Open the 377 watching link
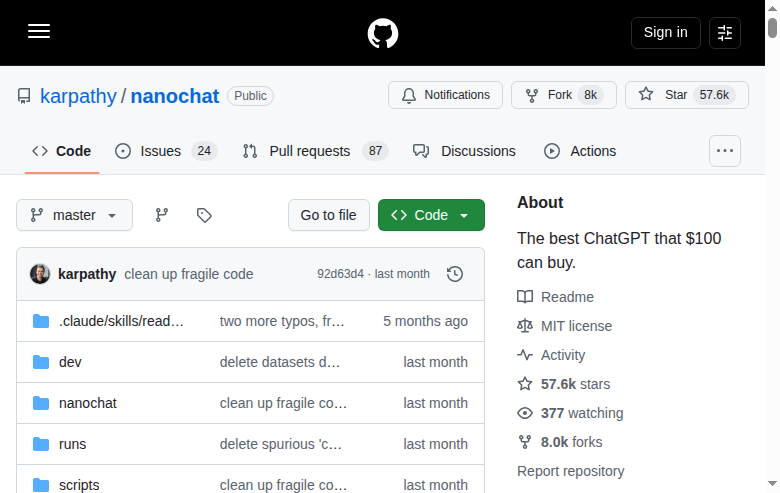This screenshot has width=780, height=493. coord(582,413)
